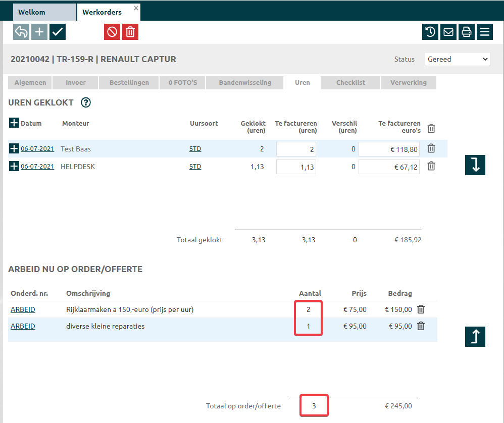This screenshot has height=423, width=504.
Task: Delete the Test Baas clocked hours row
Action: (431, 148)
